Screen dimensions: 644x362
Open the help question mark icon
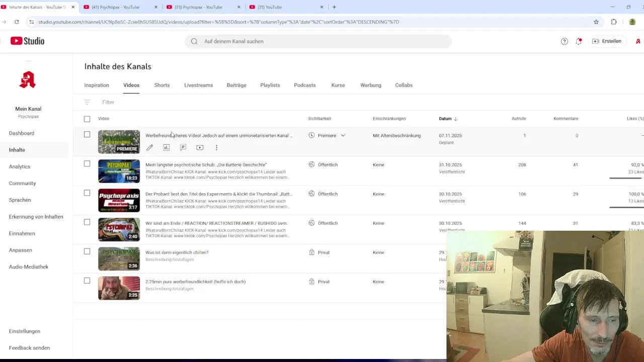click(x=565, y=41)
